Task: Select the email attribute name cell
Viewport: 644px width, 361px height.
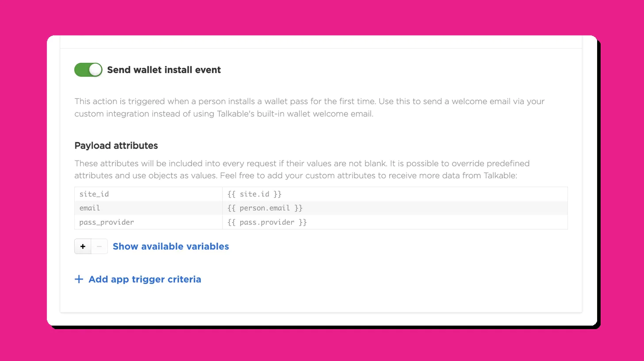Action: (148, 208)
